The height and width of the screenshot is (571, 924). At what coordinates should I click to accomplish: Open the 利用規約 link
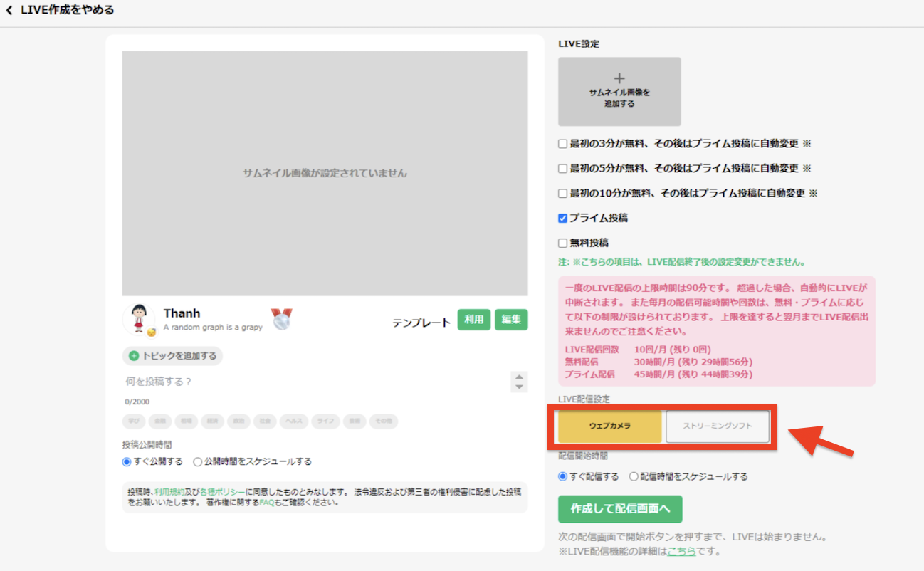click(x=169, y=492)
